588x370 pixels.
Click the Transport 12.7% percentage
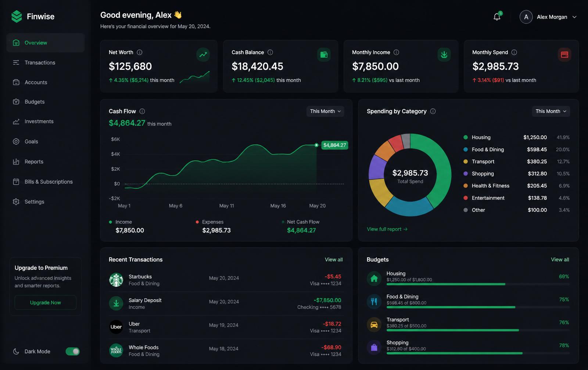(563, 162)
